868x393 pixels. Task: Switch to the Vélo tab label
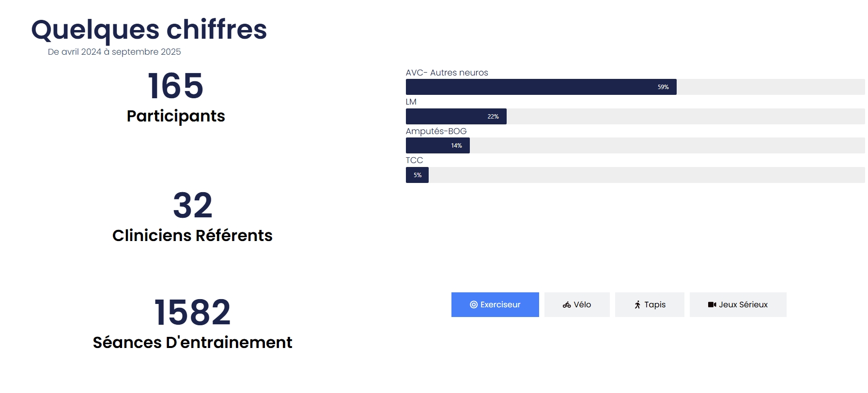click(582, 305)
